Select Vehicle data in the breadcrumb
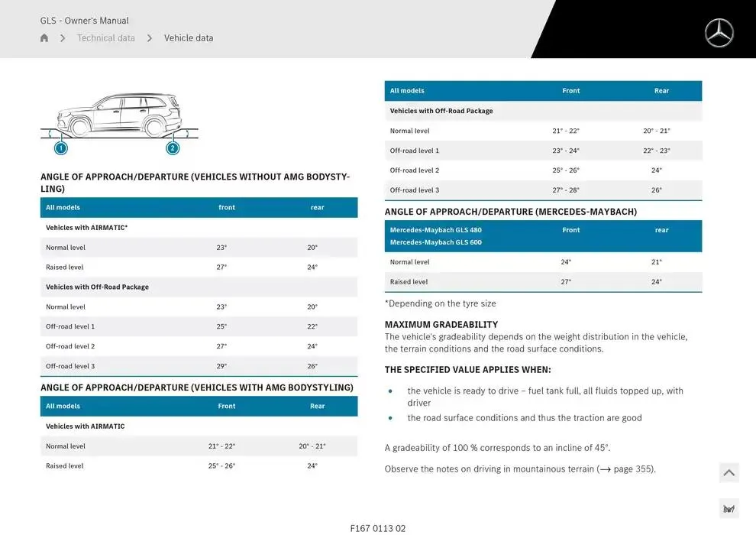Screen dimensions: 756x535 point(189,37)
